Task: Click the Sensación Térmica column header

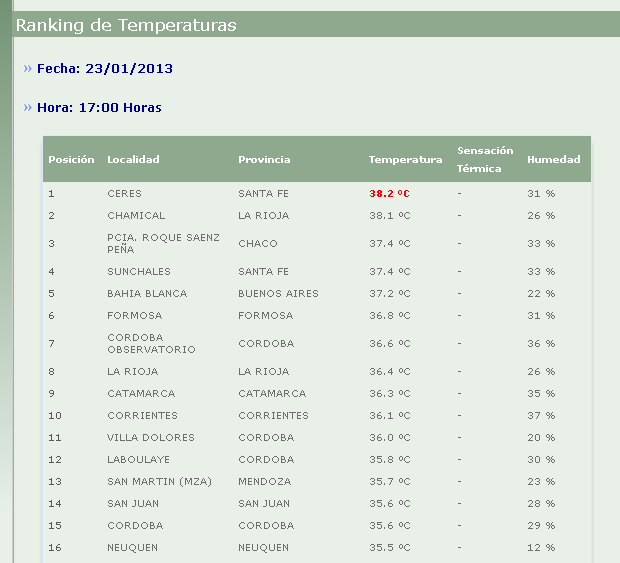Action: (x=485, y=159)
